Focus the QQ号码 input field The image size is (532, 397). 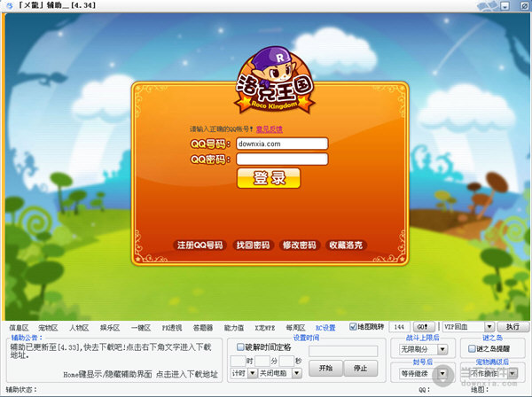click(x=282, y=144)
